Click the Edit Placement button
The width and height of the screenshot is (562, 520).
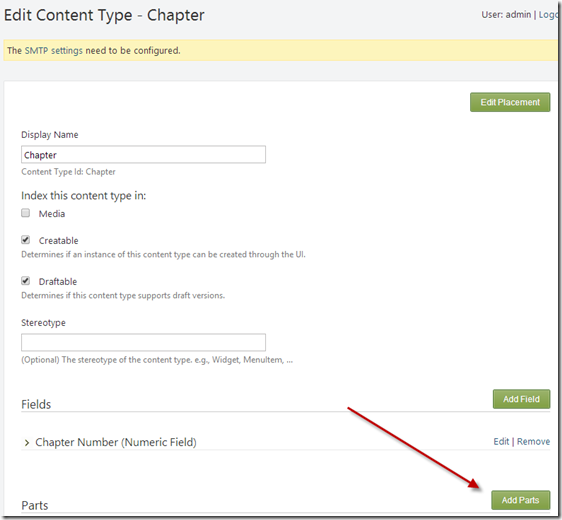point(510,102)
